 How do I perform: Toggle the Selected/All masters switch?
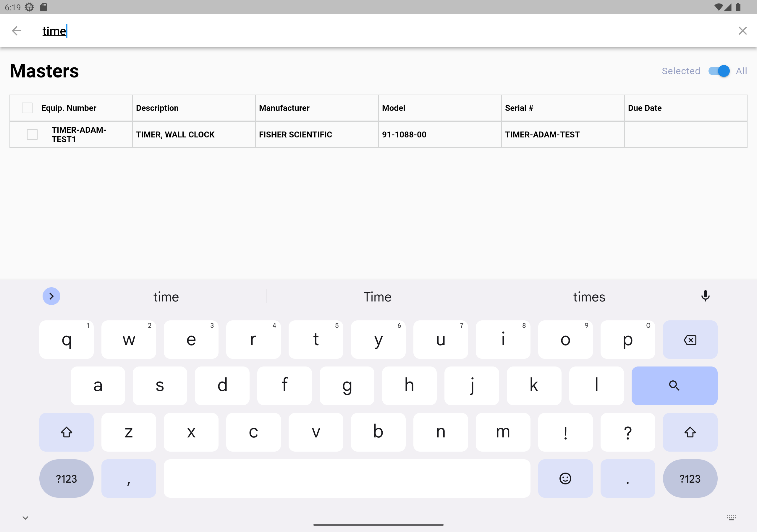(x=719, y=71)
